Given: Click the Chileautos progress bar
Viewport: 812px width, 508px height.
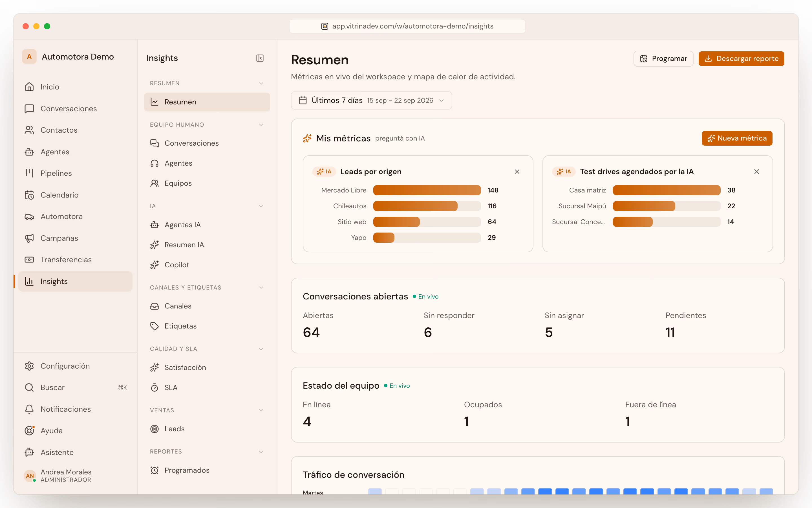Looking at the screenshot, I should tap(427, 206).
